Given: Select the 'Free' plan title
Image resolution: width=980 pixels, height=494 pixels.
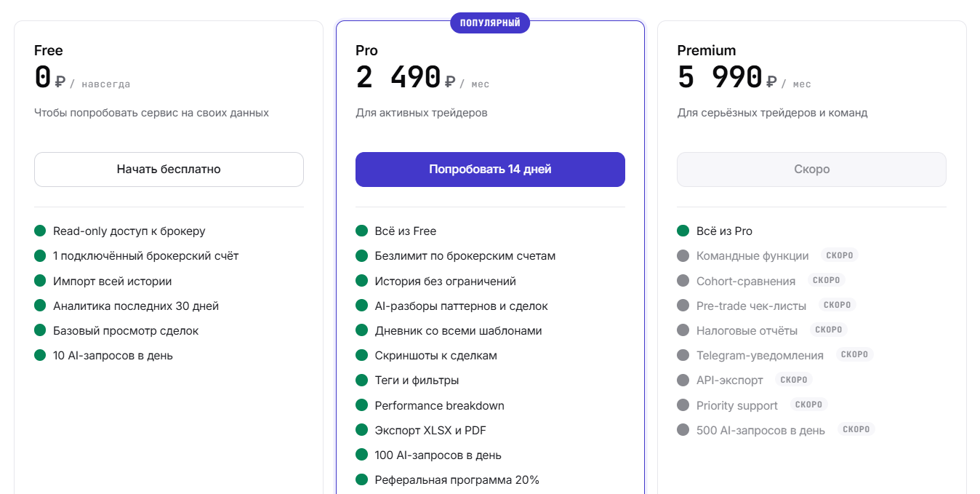Looking at the screenshot, I should [x=49, y=50].
